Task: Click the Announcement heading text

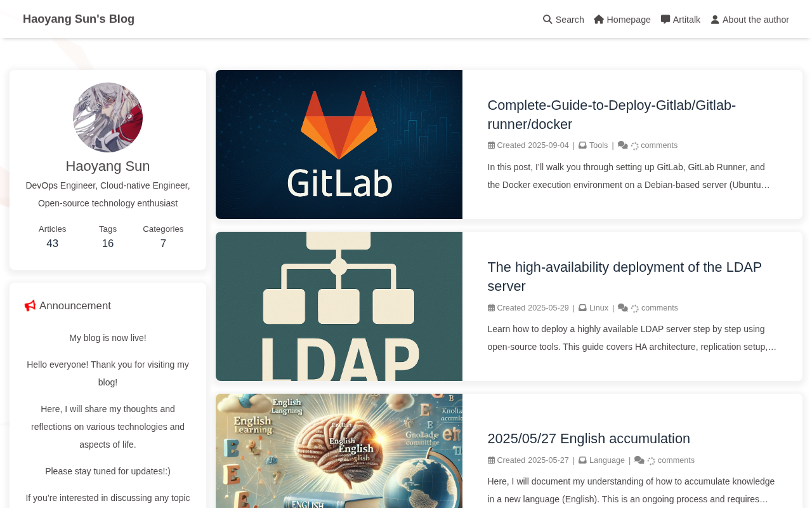Action: click(x=75, y=306)
